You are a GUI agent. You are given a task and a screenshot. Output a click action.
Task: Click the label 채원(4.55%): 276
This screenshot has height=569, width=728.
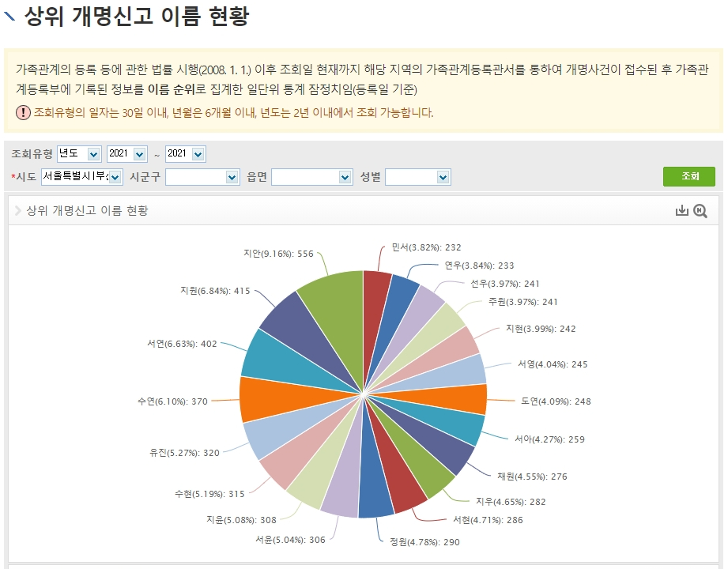pyautogui.click(x=532, y=477)
